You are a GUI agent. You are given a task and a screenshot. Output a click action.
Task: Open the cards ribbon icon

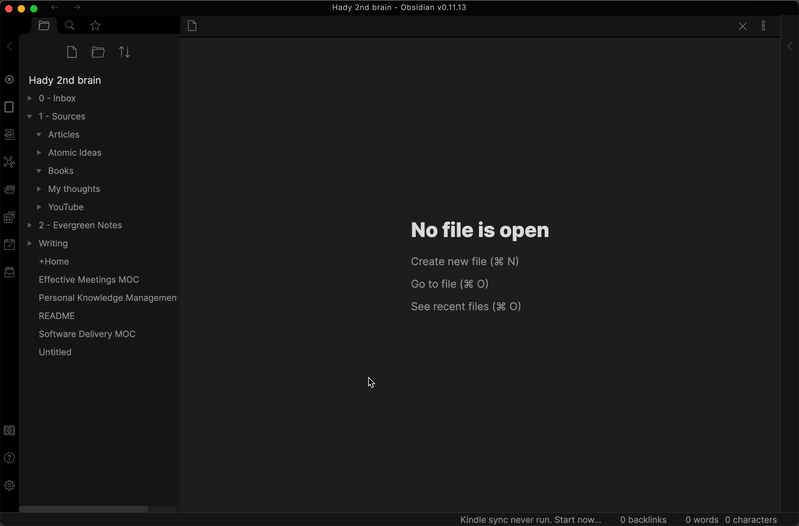click(9, 190)
